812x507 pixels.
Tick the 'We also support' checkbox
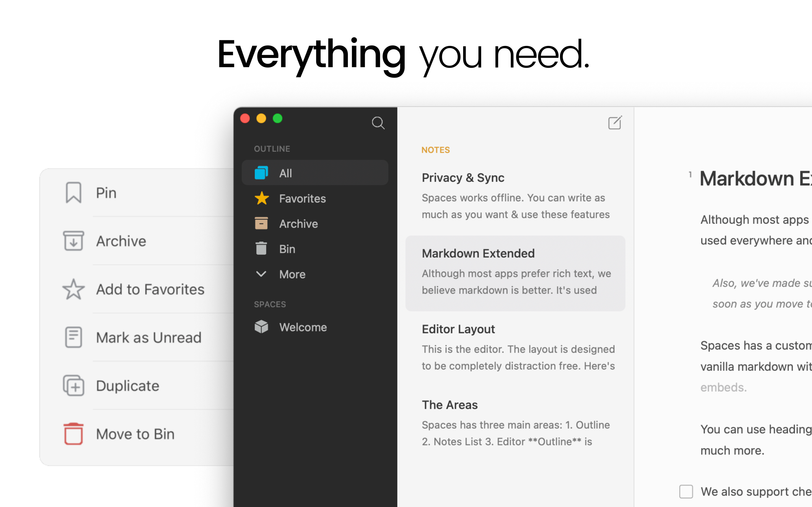point(686,491)
